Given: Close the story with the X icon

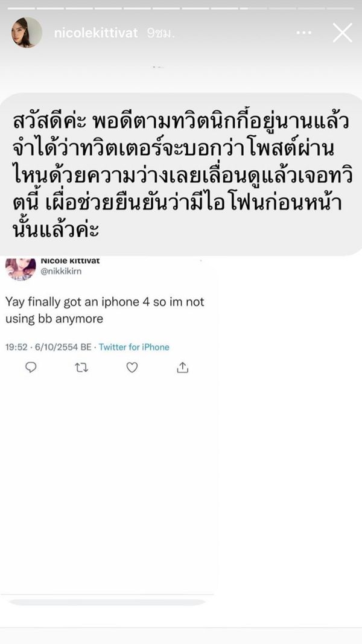Looking at the screenshot, I should coord(342,33).
